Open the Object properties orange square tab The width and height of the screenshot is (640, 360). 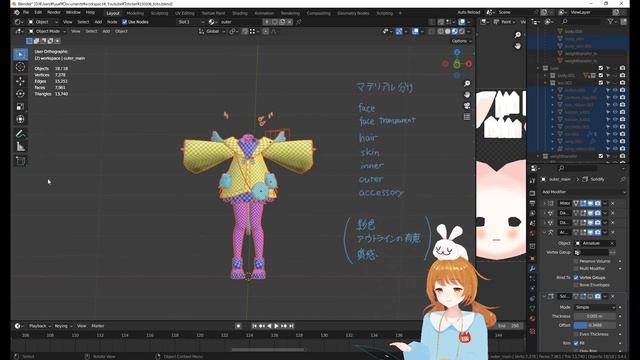pos(532,258)
